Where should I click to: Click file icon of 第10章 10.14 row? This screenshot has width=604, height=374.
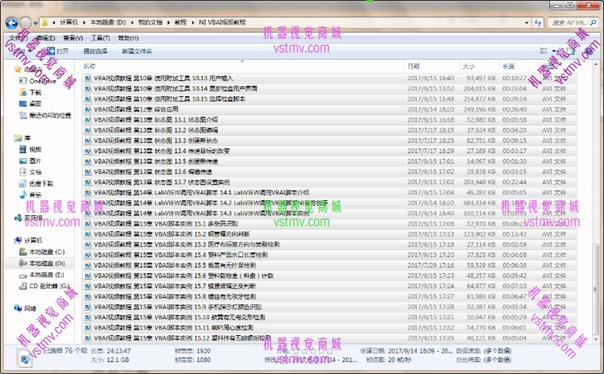[x=88, y=89]
